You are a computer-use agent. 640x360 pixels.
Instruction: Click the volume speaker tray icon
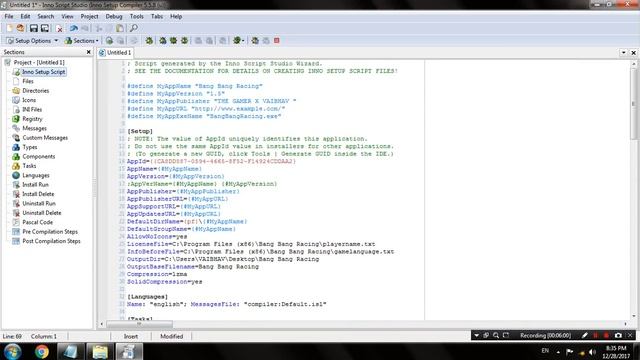click(x=592, y=352)
